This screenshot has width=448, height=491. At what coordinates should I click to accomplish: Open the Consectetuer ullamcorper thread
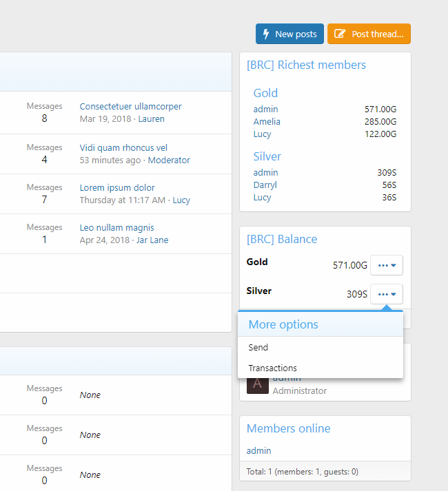(x=130, y=107)
